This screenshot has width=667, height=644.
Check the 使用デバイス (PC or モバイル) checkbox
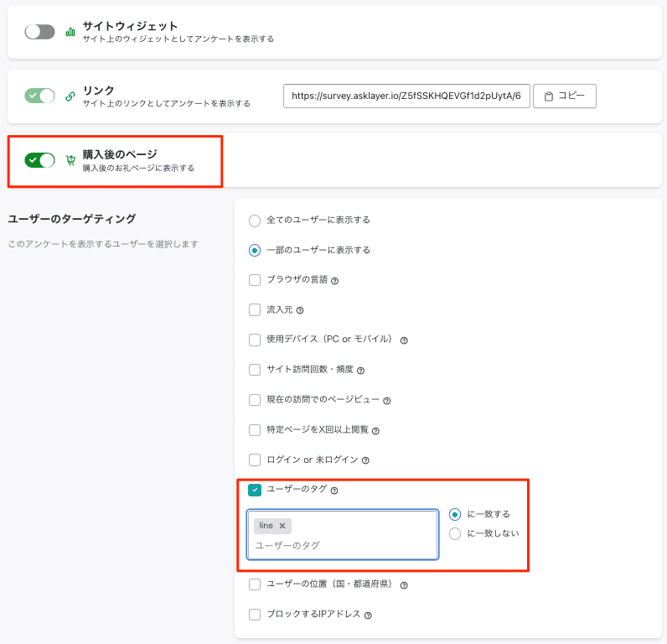pyautogui.click(x=255, y=340)
